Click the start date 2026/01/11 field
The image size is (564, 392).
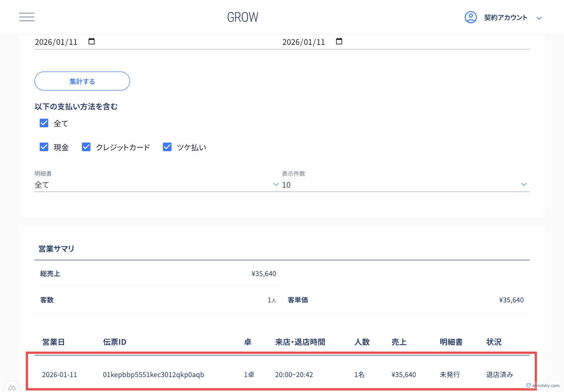(56, 42)
